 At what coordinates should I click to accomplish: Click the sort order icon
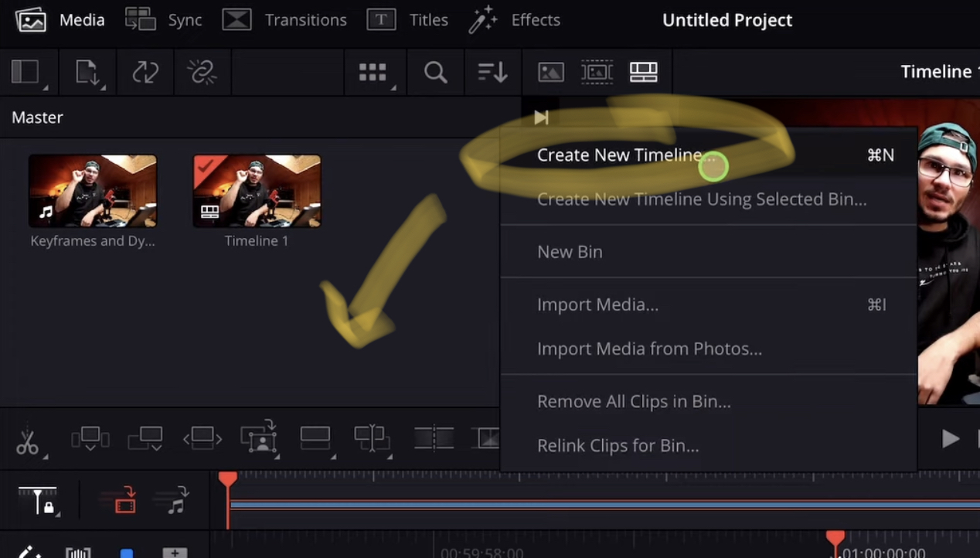[492, 72]
